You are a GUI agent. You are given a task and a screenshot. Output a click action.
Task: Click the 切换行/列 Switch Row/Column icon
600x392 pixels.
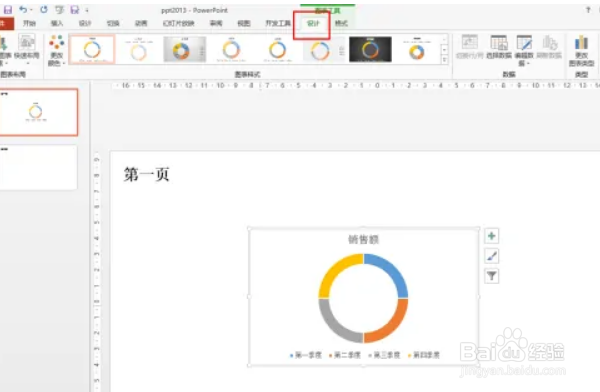coord(470,47)
